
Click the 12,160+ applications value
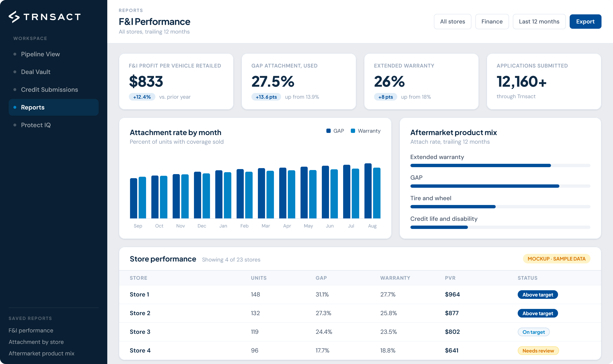pos(522,81)
